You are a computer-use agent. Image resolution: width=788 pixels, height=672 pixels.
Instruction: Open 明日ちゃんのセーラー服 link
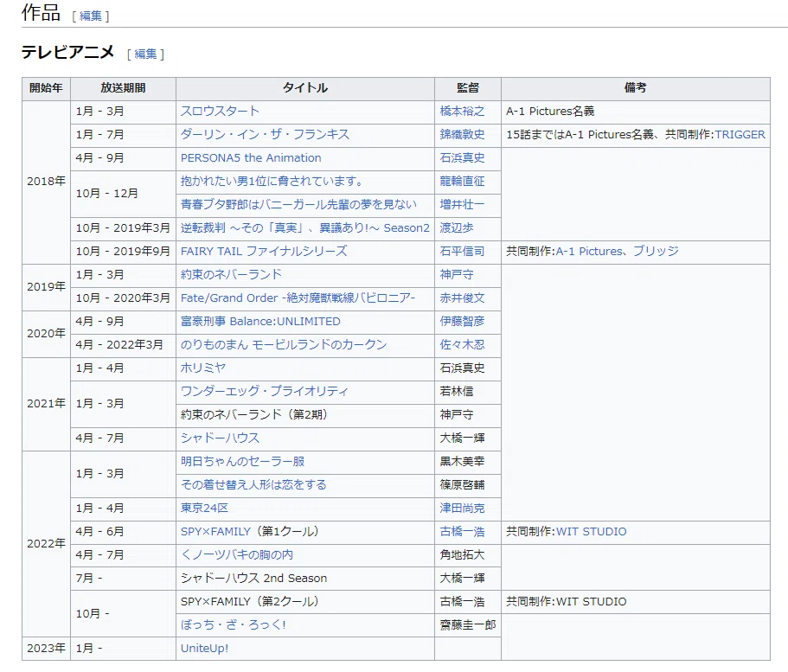pyautogui.click(x=243, y=461)
